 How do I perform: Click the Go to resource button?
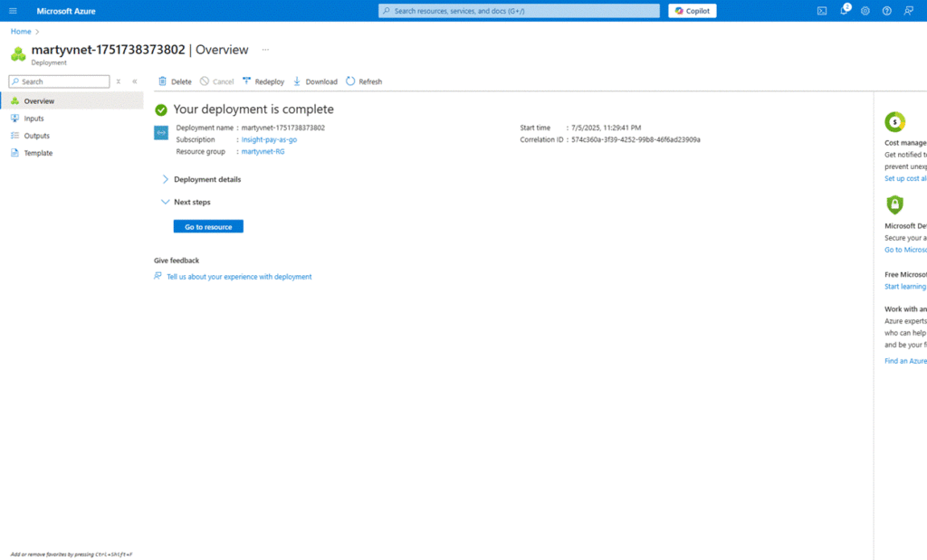coord(208,226)
